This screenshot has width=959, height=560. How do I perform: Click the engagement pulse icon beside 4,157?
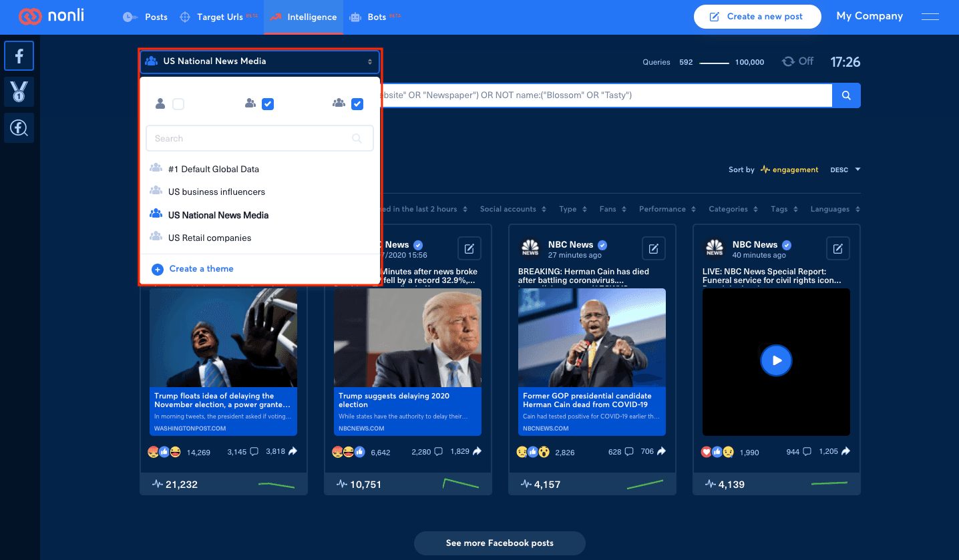point(526,485)
